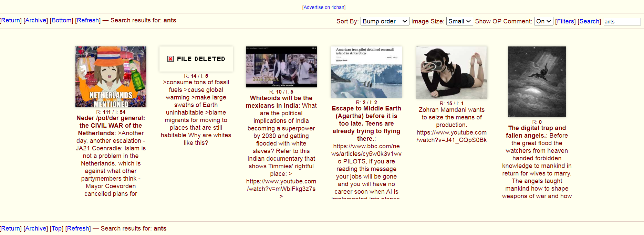Click the youtube watch?v=mWbiFkg3z7s URL text
This screenshot has height=235, width=644.
[281, 185]
